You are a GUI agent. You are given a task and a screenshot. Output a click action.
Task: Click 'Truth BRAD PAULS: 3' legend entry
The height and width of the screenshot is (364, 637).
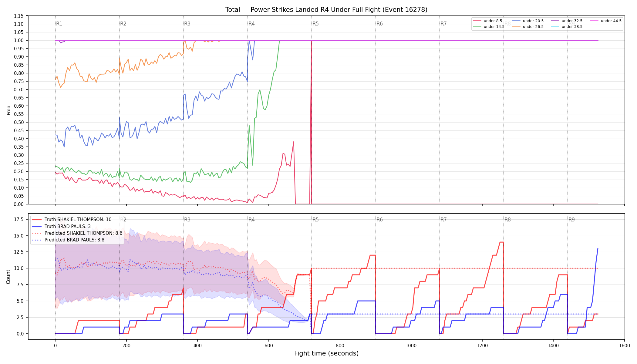[62, 226]
